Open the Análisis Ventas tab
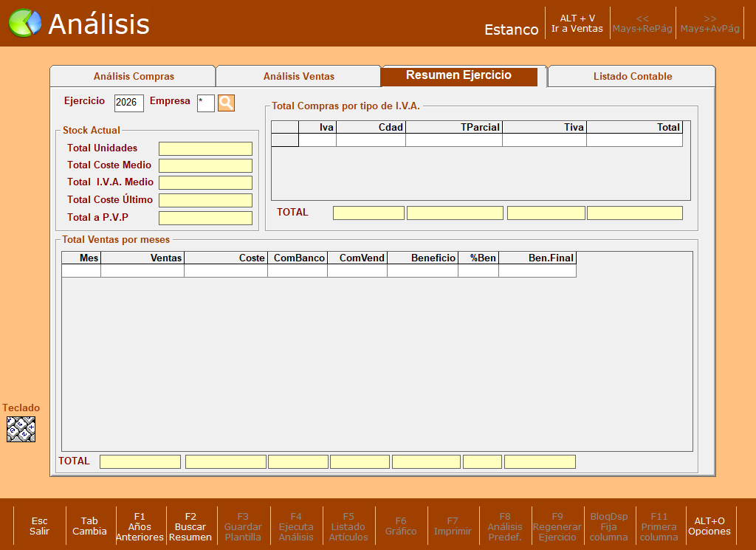Viewport: 756px width, 550px height. click(x=299, y=76)
